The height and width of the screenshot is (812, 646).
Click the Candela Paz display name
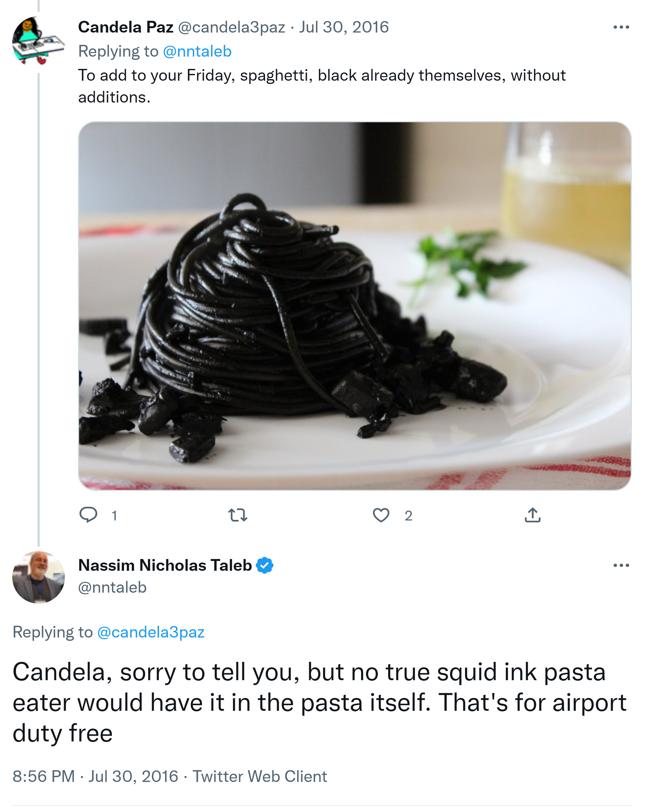point(126,27)
